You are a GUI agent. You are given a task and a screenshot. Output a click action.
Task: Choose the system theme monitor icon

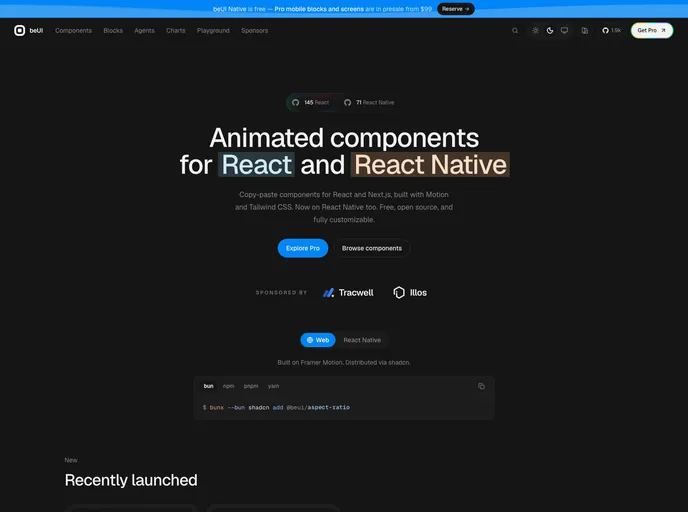(x=564, y=30)
